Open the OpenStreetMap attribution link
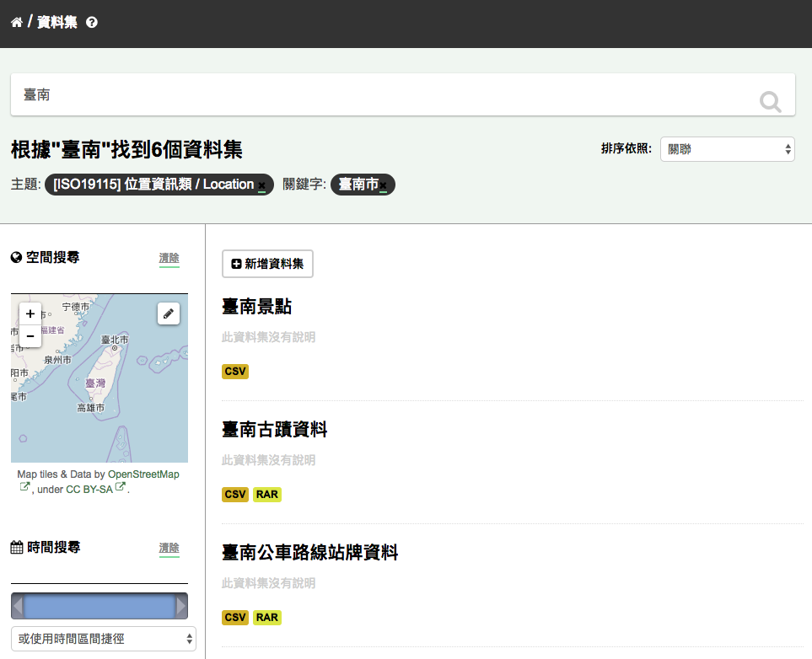The height and width of the screenshot is (659, 812). pos(143,474)
